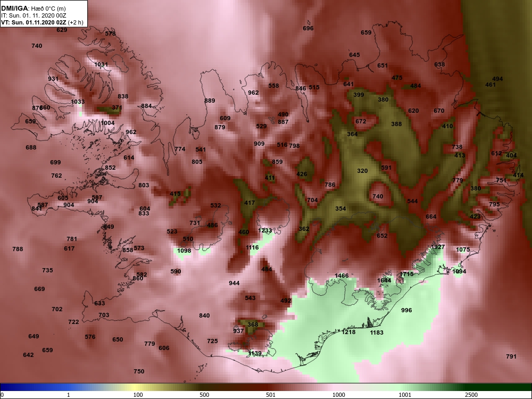Image resolution: width=532 pixels, height=399 pixels.
Task: Pick the map value 1033
Action: coord(78,102)
